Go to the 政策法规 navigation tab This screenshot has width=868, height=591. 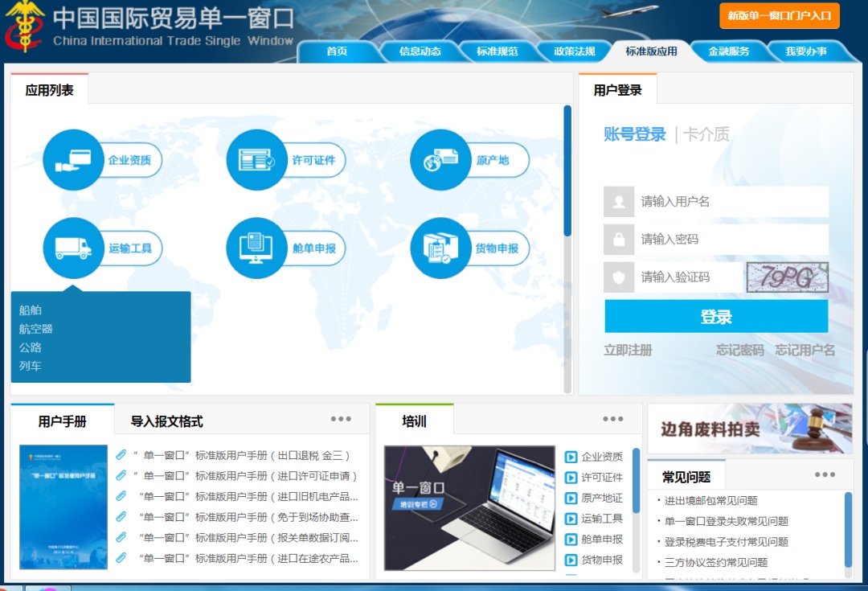[574, 51]
